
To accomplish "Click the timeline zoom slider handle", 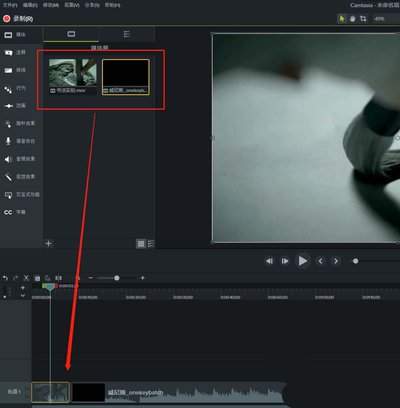I will (x=117, y=278).
